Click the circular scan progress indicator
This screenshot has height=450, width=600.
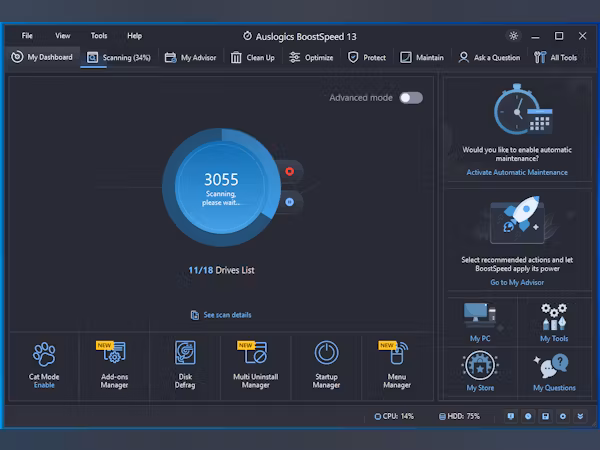220,186
